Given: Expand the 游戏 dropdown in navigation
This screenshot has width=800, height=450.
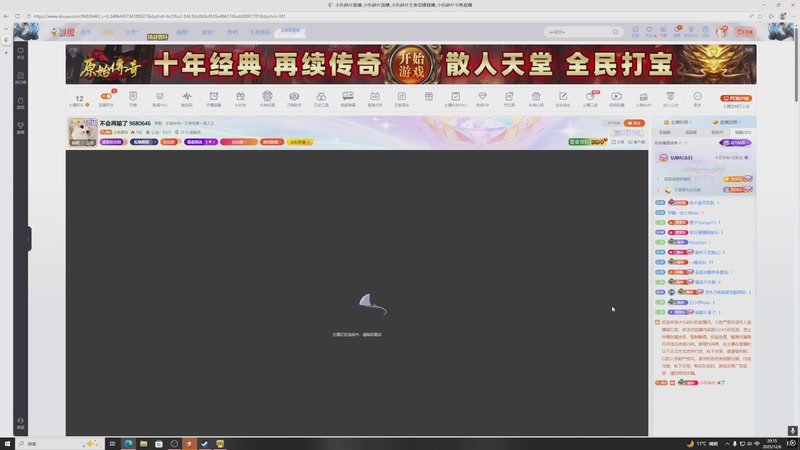Looking at the screenshot, I should pyautogui.click(x=208, y=32).
